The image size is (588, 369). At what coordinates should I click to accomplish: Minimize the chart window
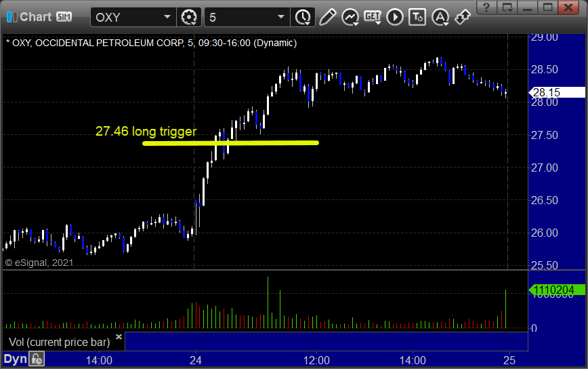(527, 7)
